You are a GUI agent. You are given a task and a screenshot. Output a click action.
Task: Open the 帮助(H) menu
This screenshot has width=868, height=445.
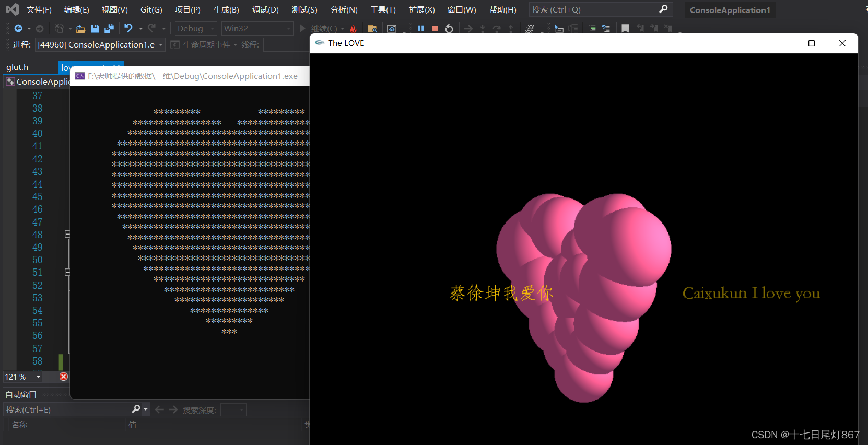(x=503, y=9)
